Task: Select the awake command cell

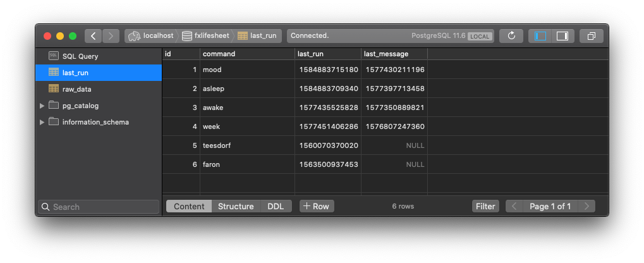Action: [247, 107]
